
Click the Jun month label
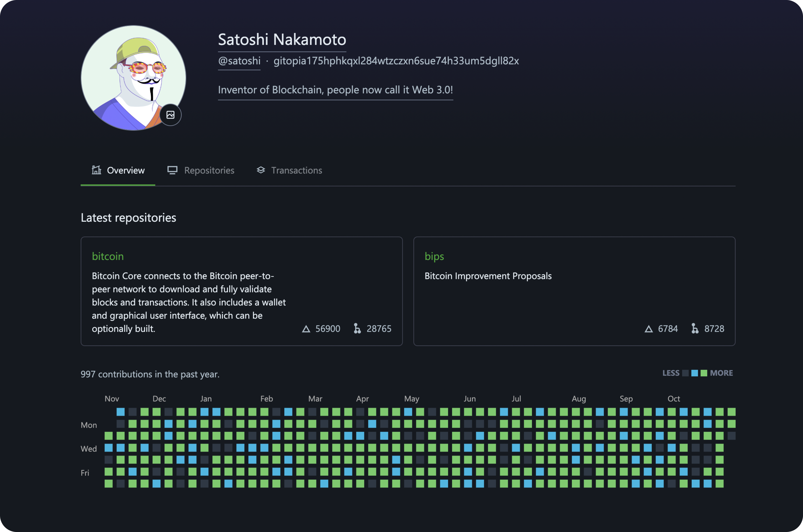click(470, 399)
